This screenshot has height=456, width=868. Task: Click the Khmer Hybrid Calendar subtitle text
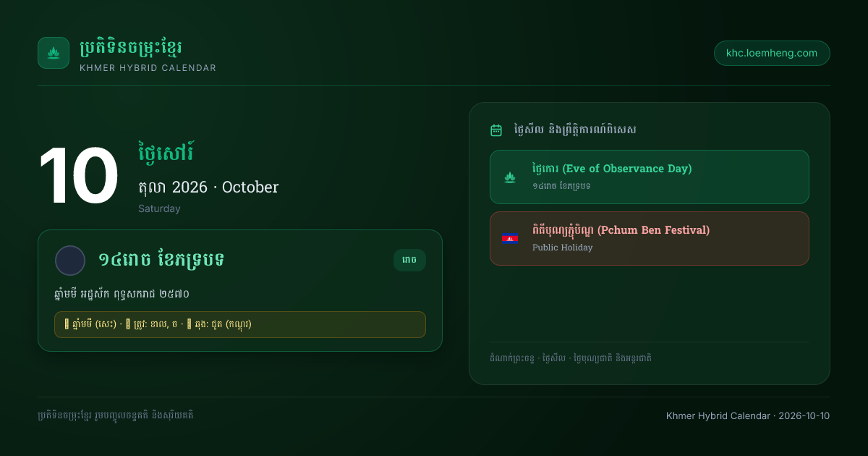click(148, 68)
